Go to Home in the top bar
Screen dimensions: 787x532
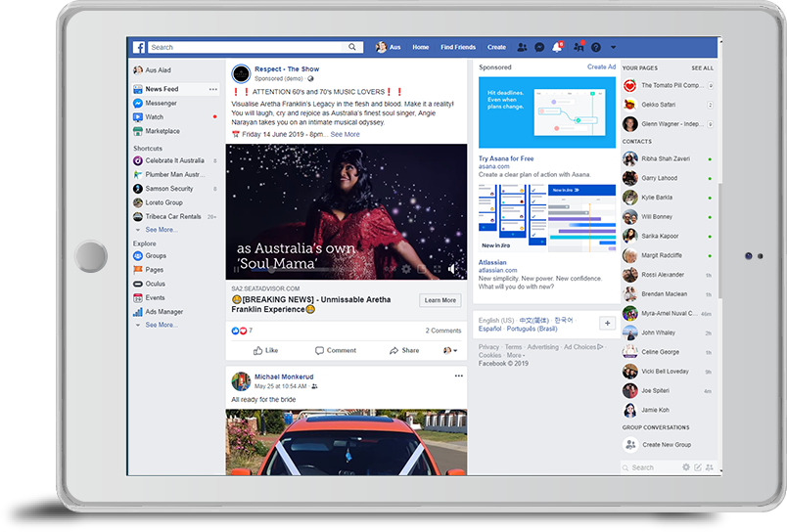[x=421, y=47]
